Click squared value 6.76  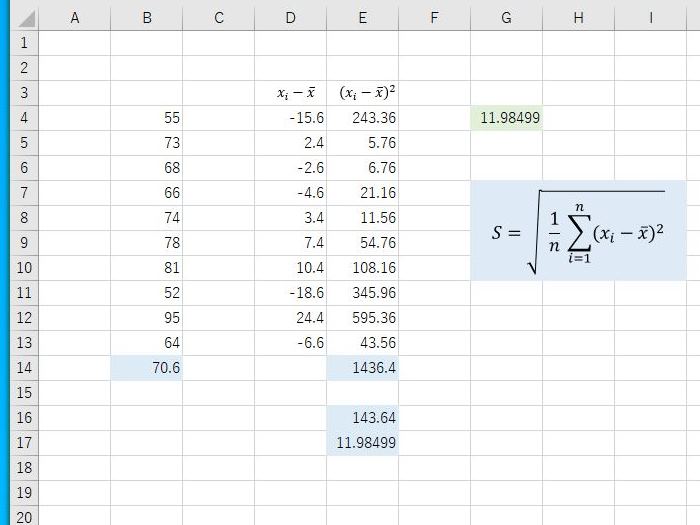(362, 168)
